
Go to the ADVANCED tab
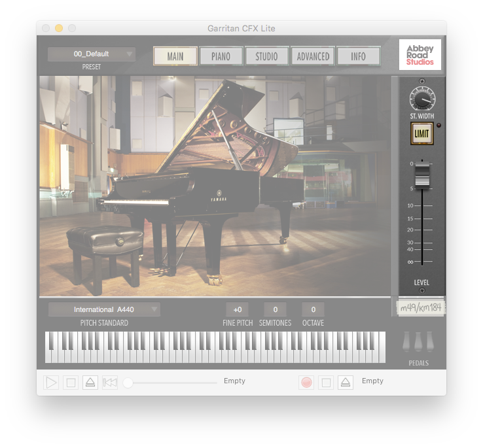pyautogui.click(x=313, y=56)
